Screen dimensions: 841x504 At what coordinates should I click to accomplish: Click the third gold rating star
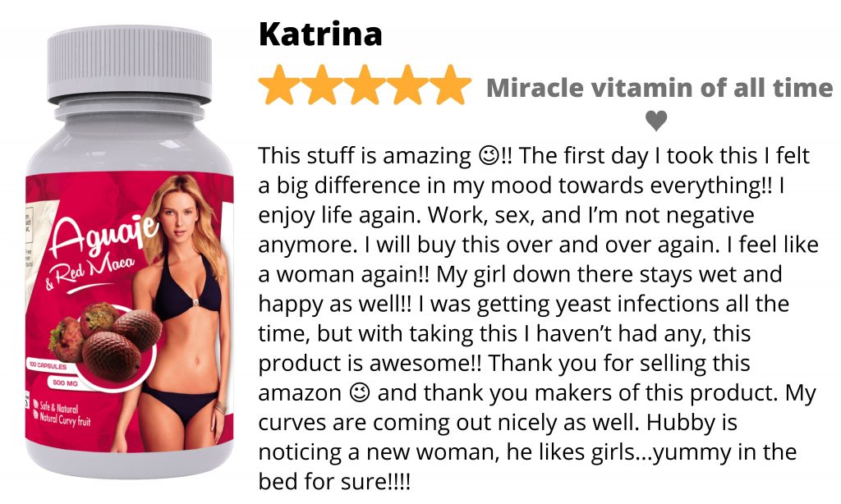(365, 85)
